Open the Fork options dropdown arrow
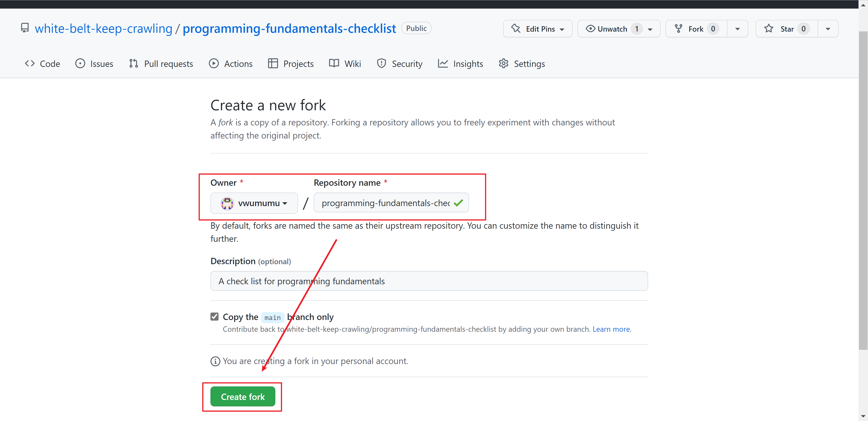Image resolution: width=868 pixels, height=421 pixels. click(x=737, y=29)
